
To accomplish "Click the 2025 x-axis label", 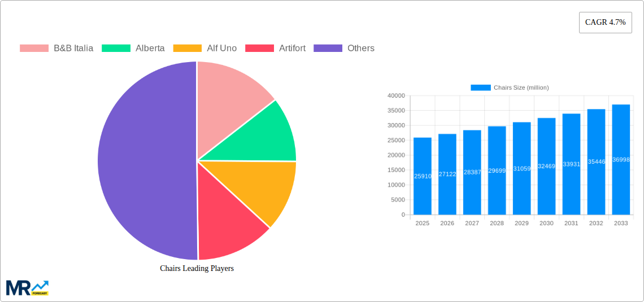I will click(423, 223).
